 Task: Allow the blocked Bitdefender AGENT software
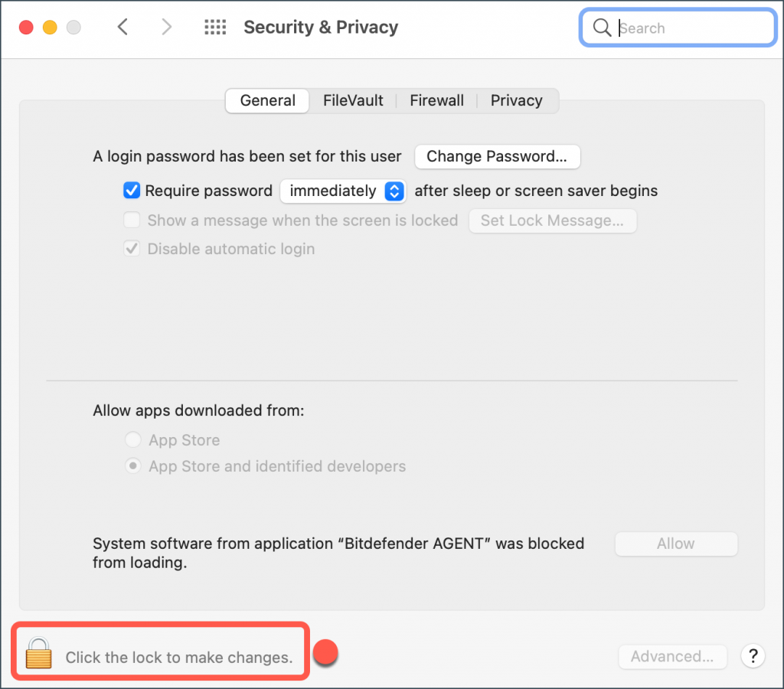pyautogui.click(x=675, y=544)
